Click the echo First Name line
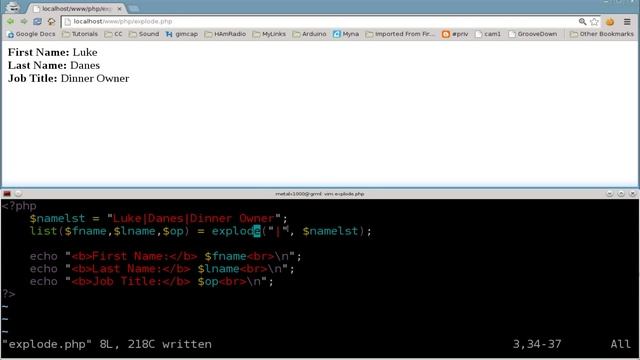640x360 pixels. [x=165, y=256]
